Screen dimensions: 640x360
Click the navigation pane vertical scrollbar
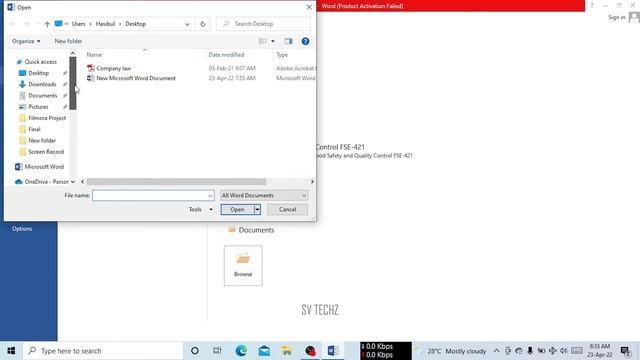73,83
